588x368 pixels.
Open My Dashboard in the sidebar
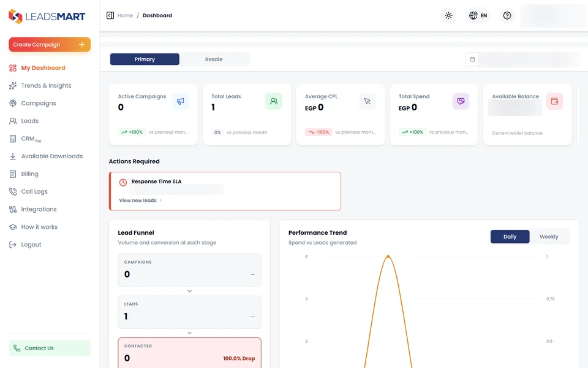tap(43, 68)
